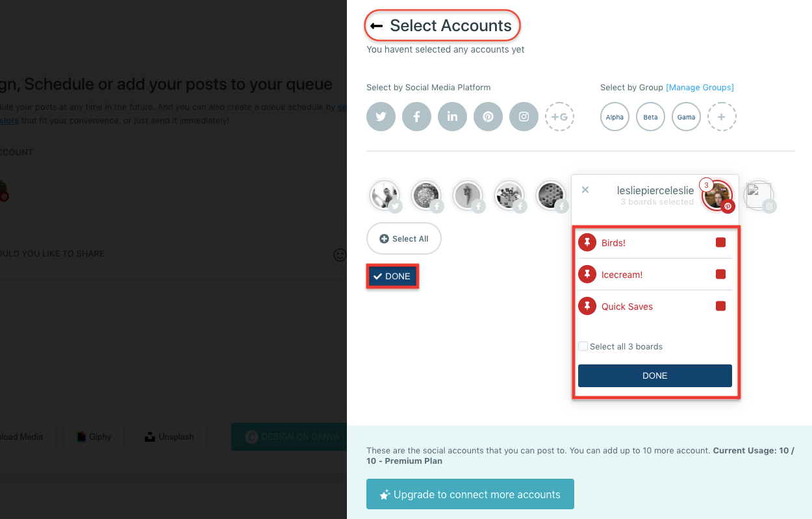The height and width of the screenshot is (519, 812).
Task: Close the lesliepierceleslie boards popup
Action: [585, 190]
